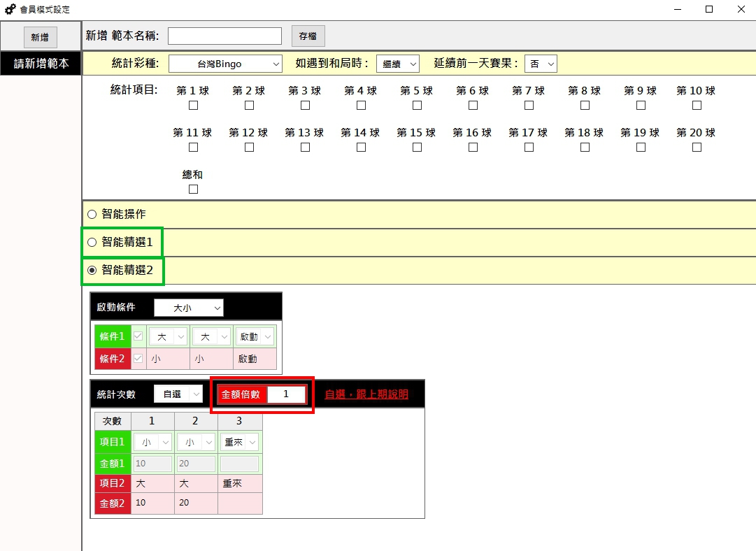
Task: Select the 智能精選1 radio button
Action: click(92, 243)
